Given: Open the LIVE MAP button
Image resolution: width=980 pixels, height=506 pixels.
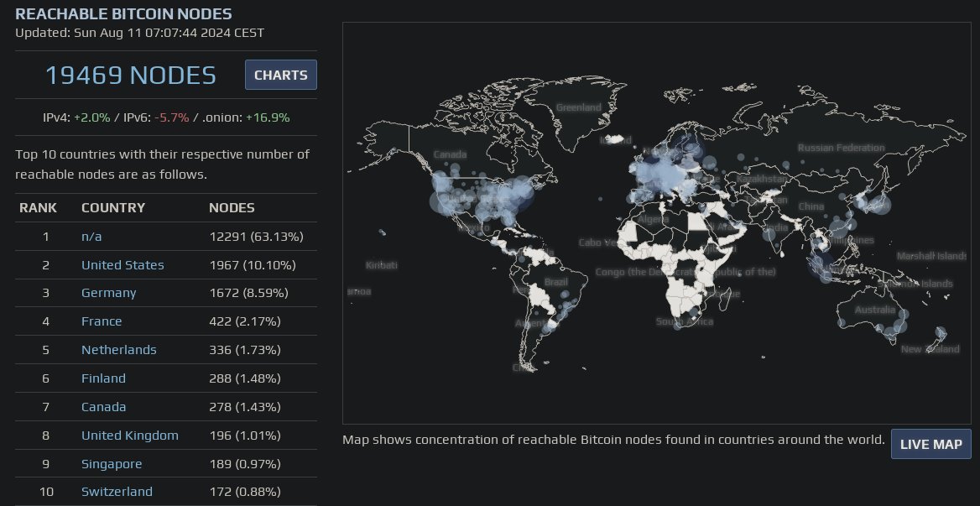Looking at the screenshot, I should pyautogui.click(x=930, y=444).
